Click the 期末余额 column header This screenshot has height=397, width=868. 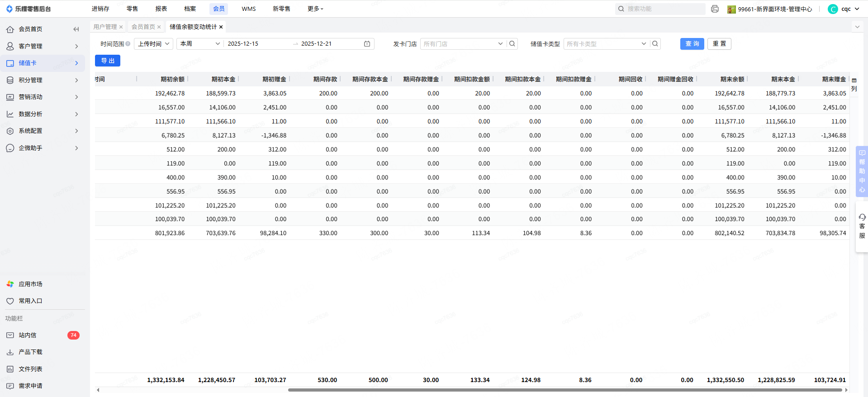coord(732,80)
